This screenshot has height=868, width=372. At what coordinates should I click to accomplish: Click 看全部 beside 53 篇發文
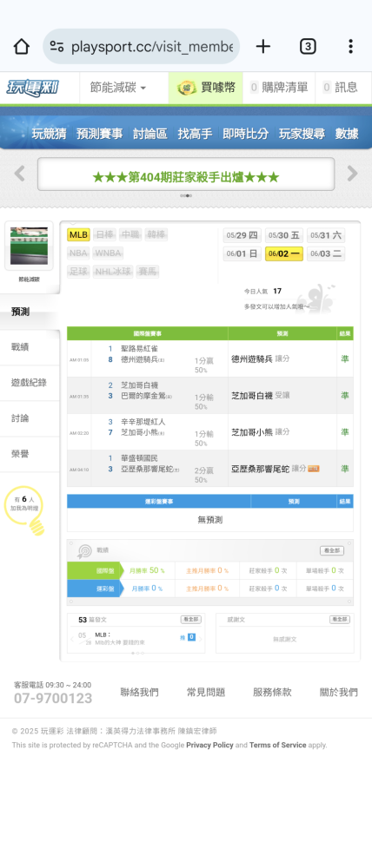click(x=190, y=620)
